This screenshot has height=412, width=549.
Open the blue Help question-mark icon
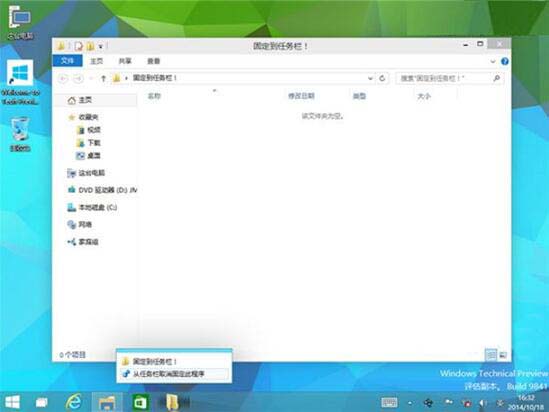505,61
